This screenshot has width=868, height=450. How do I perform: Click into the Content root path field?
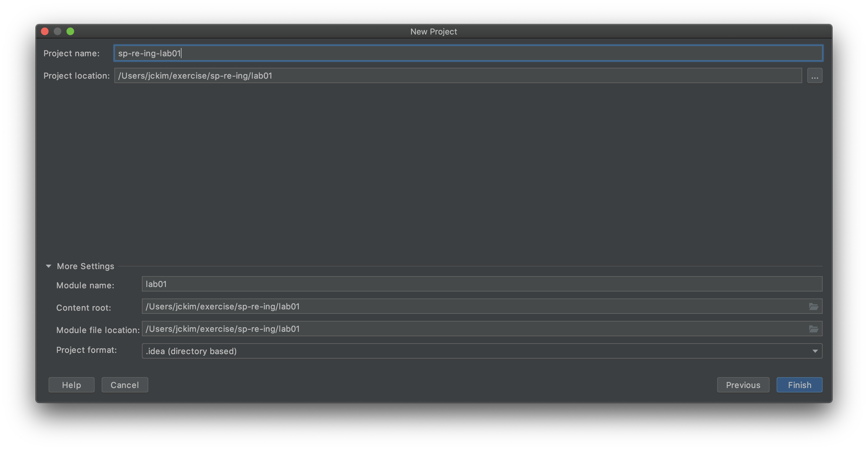(472, 306)
